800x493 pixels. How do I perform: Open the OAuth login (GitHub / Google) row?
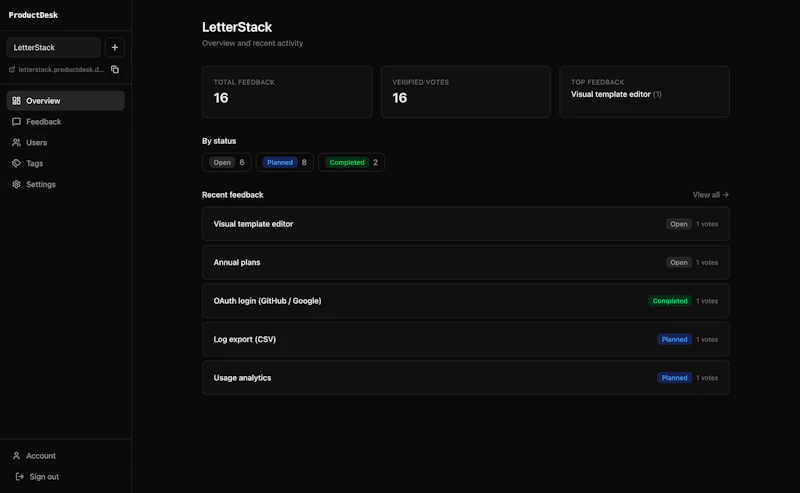[x=466, y=301]
